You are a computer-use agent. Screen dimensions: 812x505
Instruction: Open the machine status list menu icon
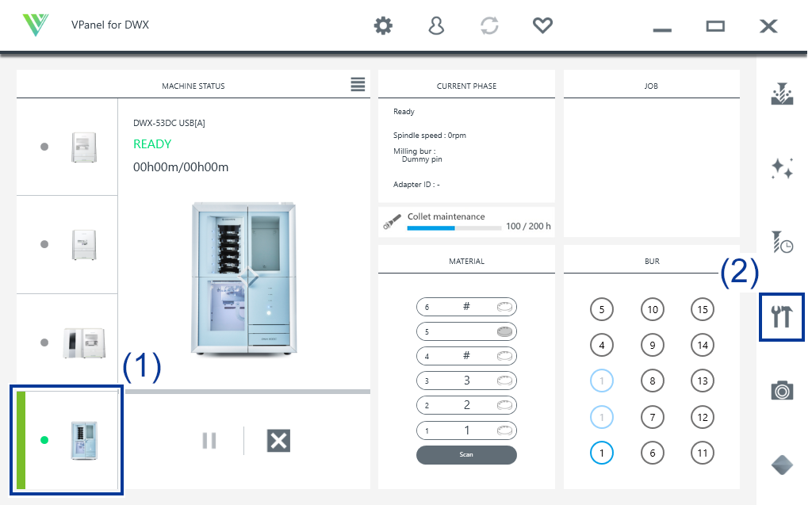(x=358, y=84)
